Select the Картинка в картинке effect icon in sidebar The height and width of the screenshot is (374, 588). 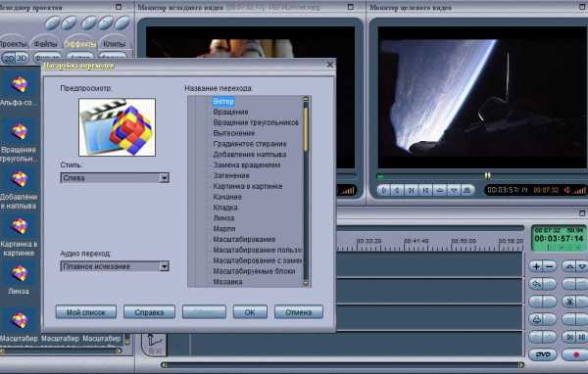tap(20, 226)
